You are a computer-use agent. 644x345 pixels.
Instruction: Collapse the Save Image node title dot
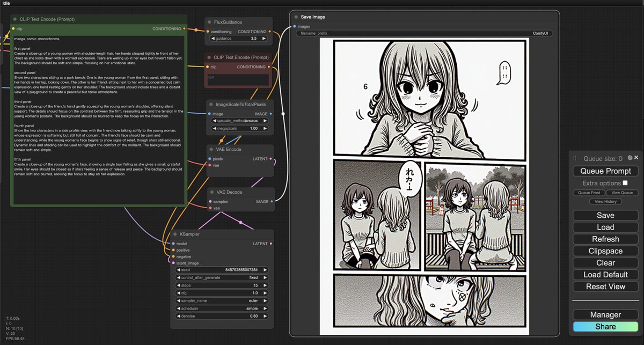295,17
